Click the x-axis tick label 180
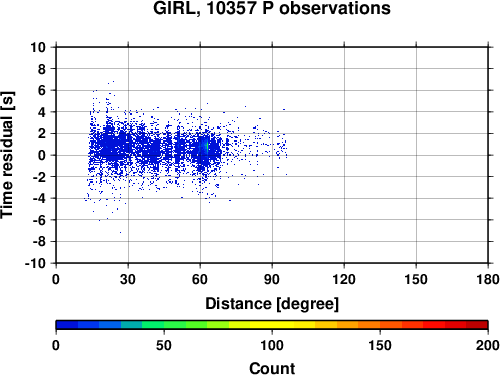Viewport: 500px width, 375px height. coord(488,279)
